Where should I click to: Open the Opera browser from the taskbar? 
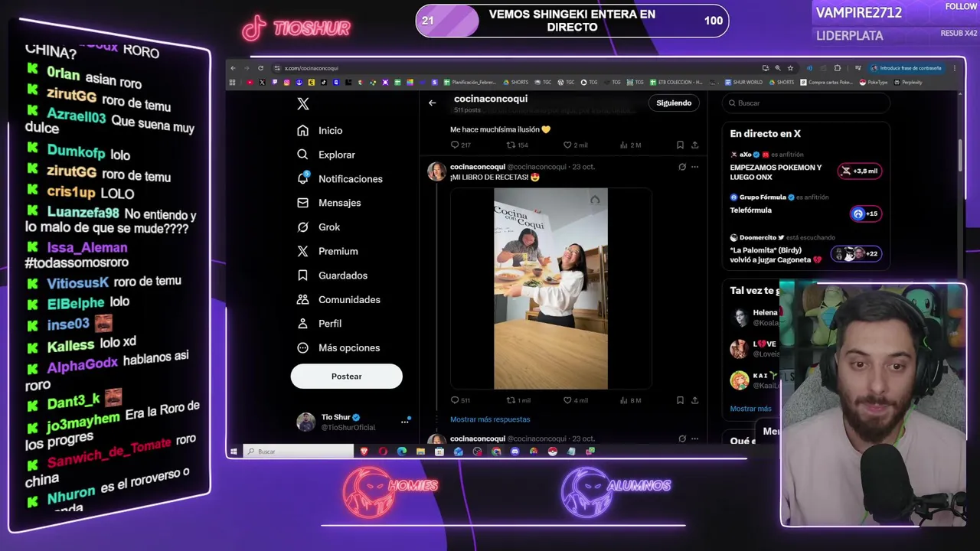[383, 452]
